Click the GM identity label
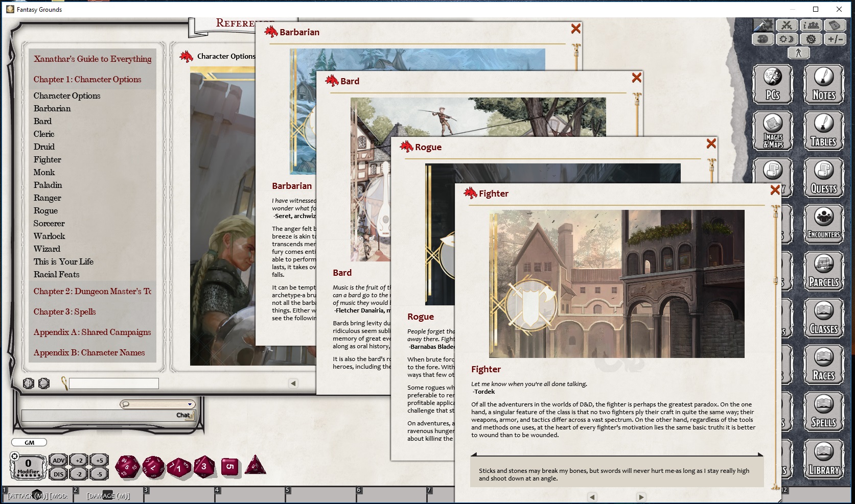This screenshot has height=504, width=855. 29,442
